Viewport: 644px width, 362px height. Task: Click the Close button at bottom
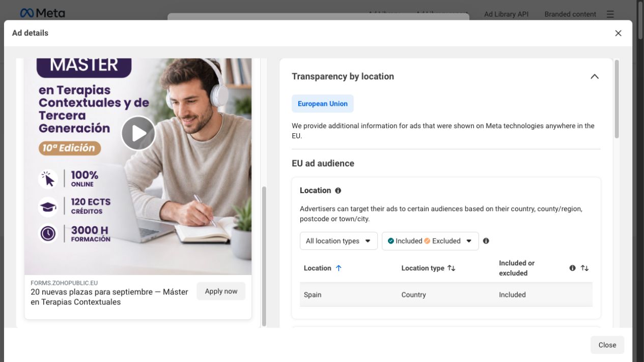607,345
